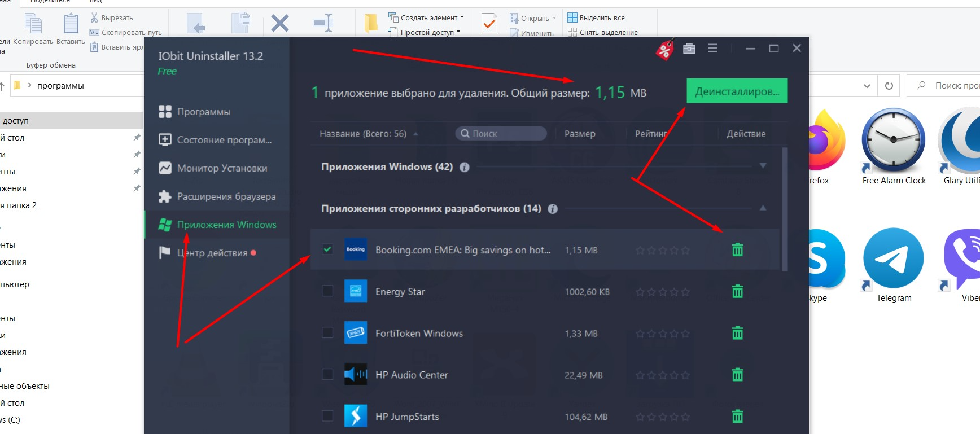Click info icon beside Приложения Windows (42)
Screen dimensions: 980x434
[x=465, y=167]
